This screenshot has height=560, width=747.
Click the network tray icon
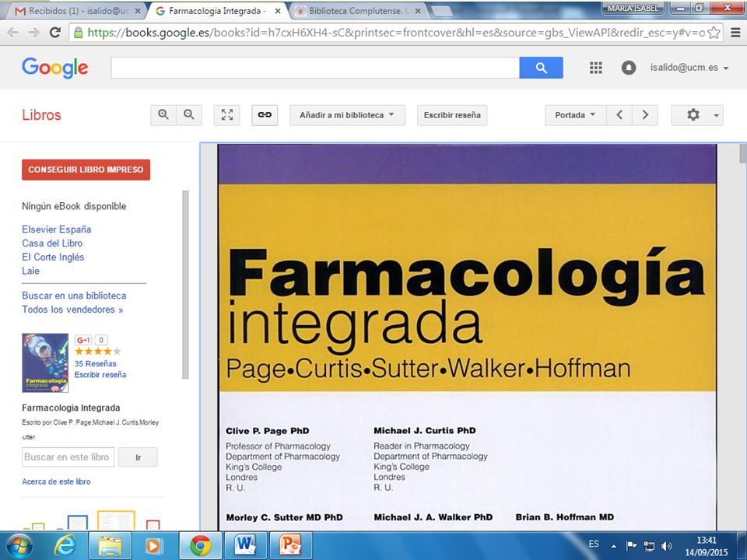(x=649, y=546)
